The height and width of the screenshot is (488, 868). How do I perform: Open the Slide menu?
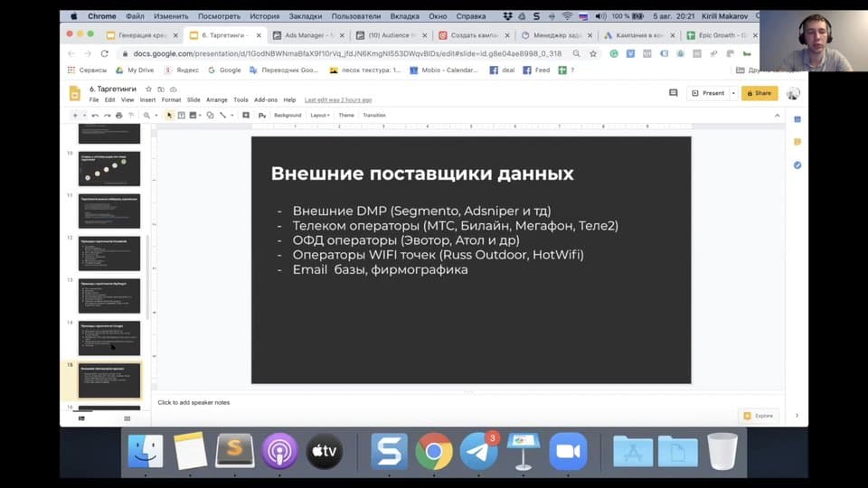click(193, 100)
